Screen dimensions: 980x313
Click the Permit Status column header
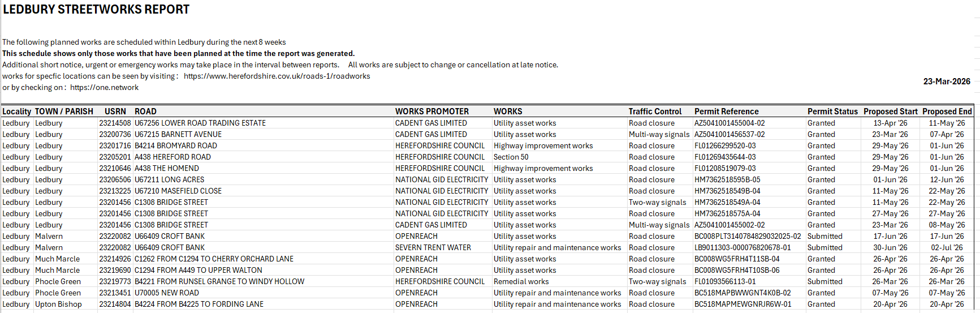click(x=832, y=112)
